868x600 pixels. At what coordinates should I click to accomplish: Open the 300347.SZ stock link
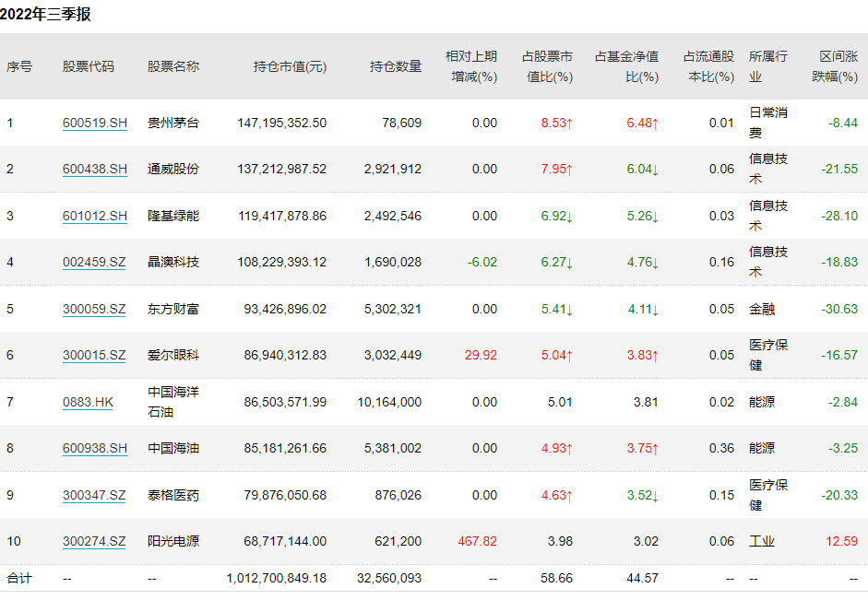[x=94, y=495]
